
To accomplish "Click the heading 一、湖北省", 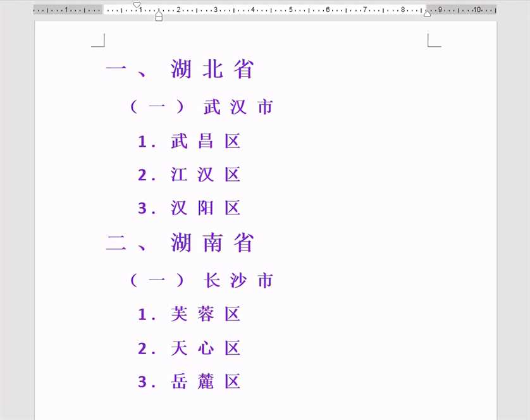I will 180,70.
